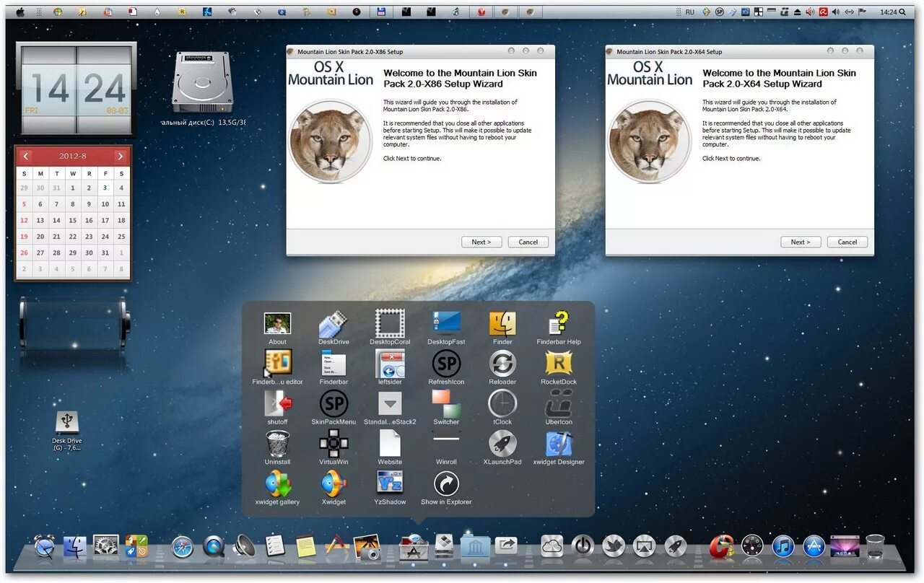Image resolution: width=924 pixels, height=583 pixels.
Task: Open the App Store icon in dock
Action: pyautogui.click(x=814, y=546)
